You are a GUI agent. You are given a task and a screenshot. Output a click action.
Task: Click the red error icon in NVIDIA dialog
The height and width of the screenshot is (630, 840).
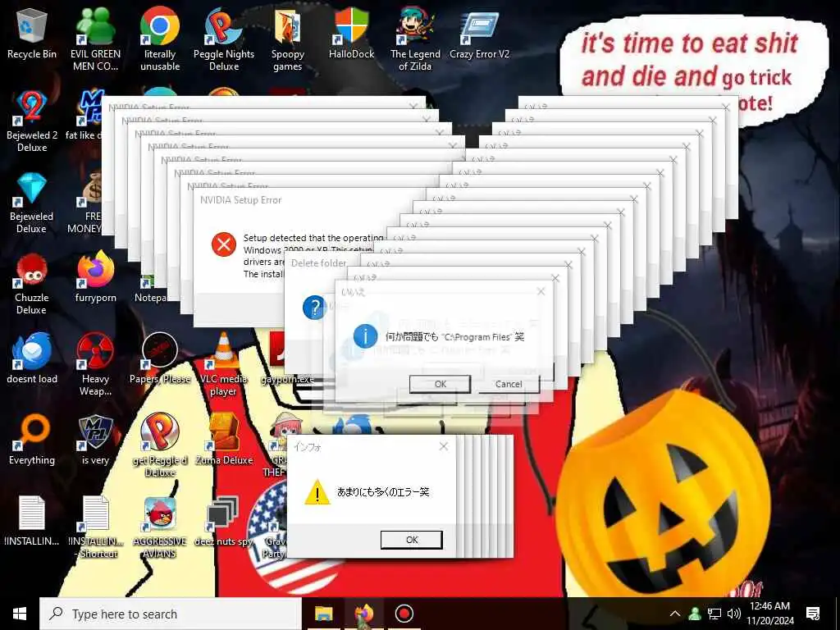[224, 244]
